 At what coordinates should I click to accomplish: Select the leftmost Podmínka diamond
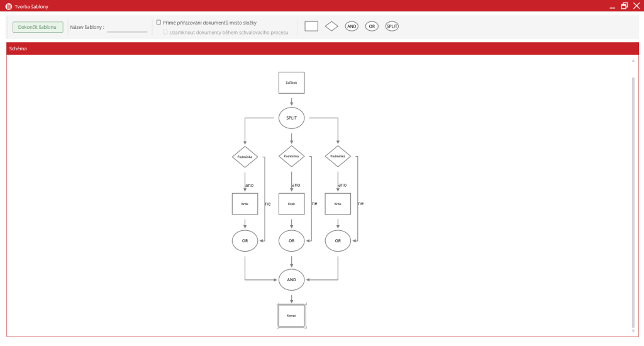click(x=245, y=157)
